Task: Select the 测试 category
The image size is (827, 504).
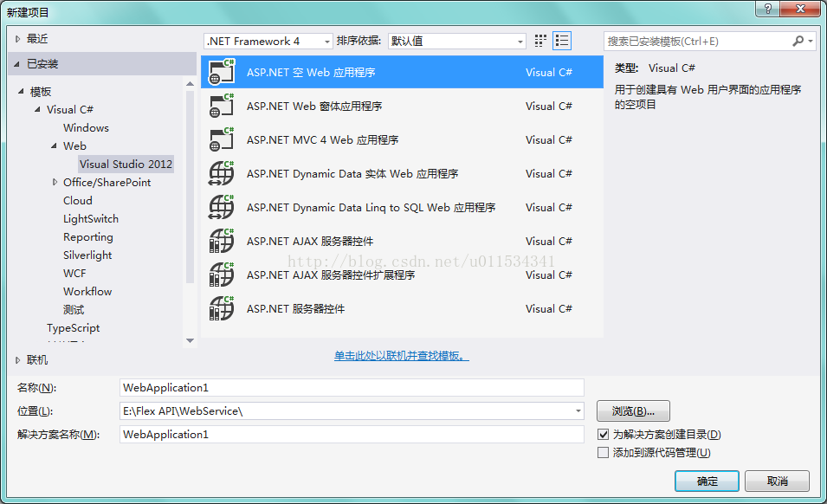Action: (74, 309)
